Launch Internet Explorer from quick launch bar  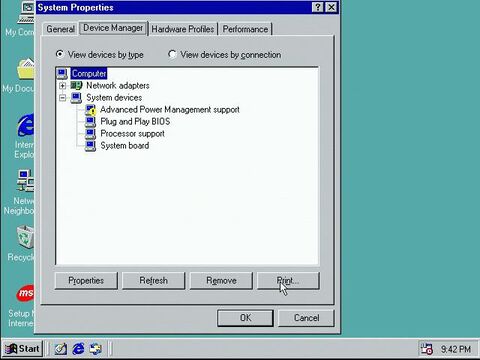tap(78, 349)
